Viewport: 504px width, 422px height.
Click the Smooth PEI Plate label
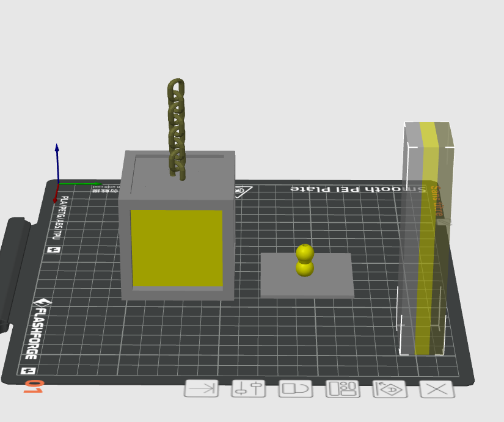(x=358, y=189)
